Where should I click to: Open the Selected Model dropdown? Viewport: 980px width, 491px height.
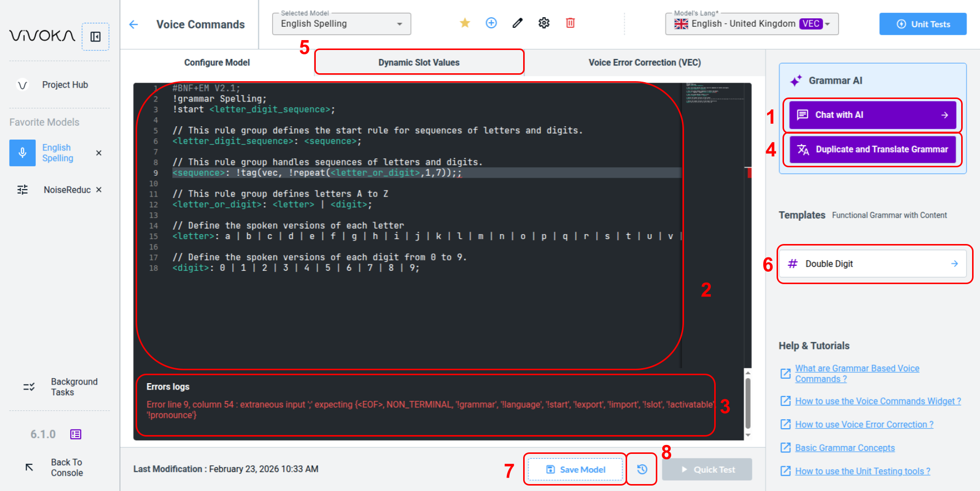pos(342,24)
